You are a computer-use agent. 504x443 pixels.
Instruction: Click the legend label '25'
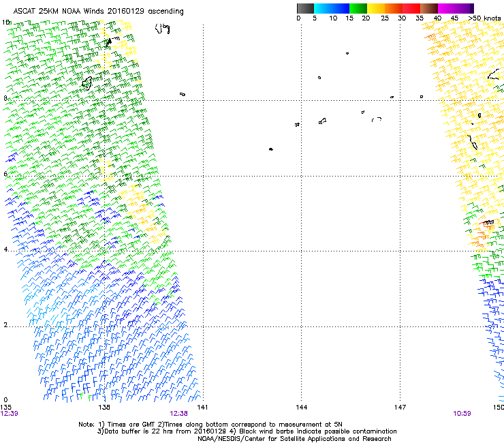click(x=385, y=18)
